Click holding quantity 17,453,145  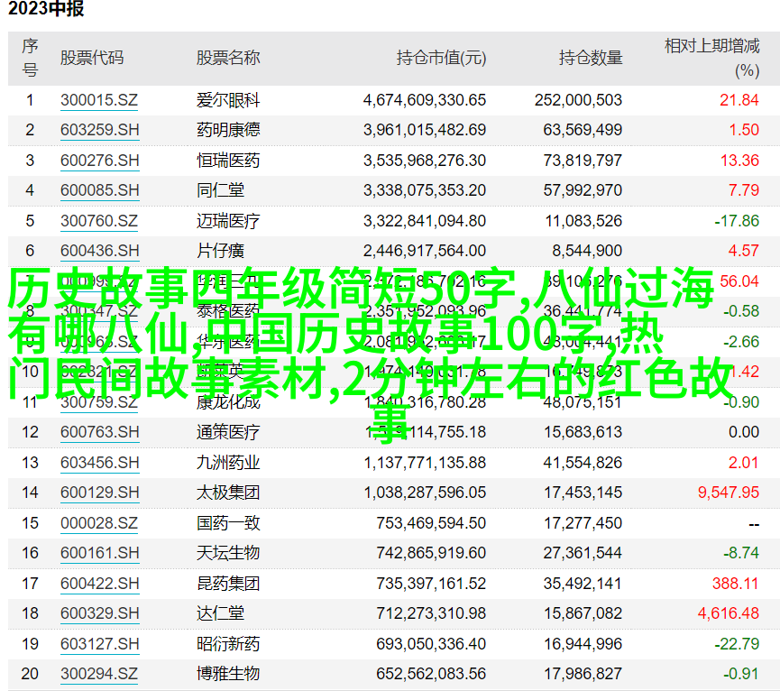click(x=583, y=493)
